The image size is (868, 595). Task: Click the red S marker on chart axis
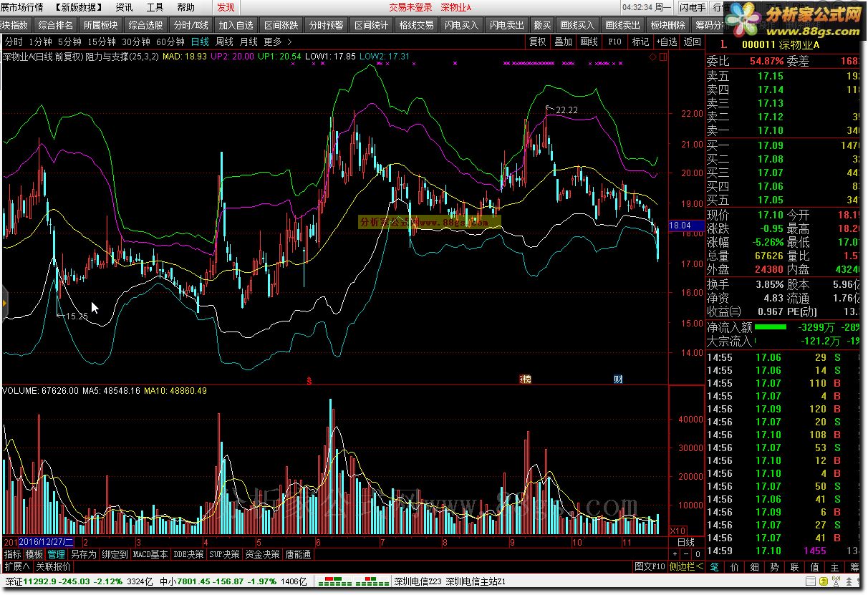tap(309, 379)
